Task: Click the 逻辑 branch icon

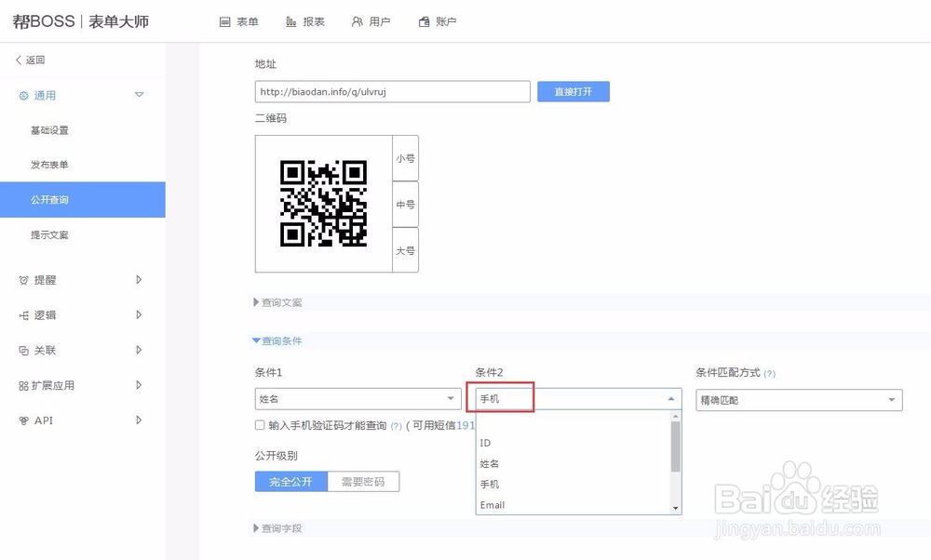Action: (24, 315)
